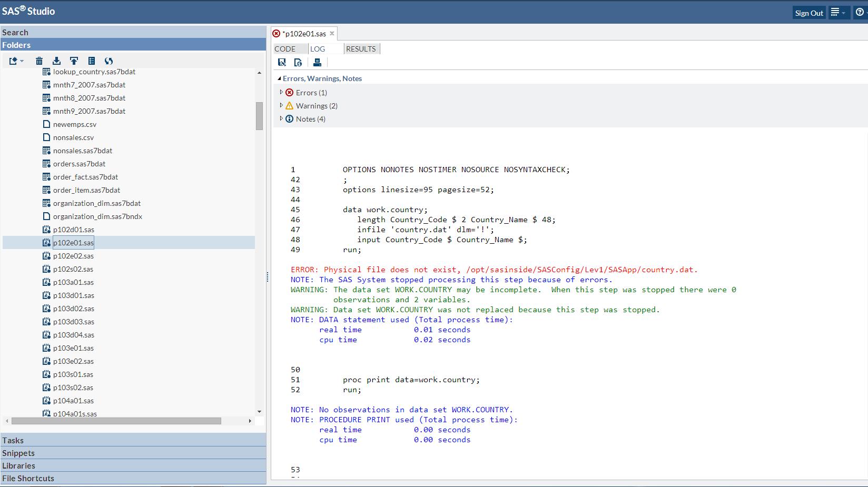The width and height of the screenshot is (868, 487).
Task: Close the p102e01.sas tab
Action: tap(332, 33)
